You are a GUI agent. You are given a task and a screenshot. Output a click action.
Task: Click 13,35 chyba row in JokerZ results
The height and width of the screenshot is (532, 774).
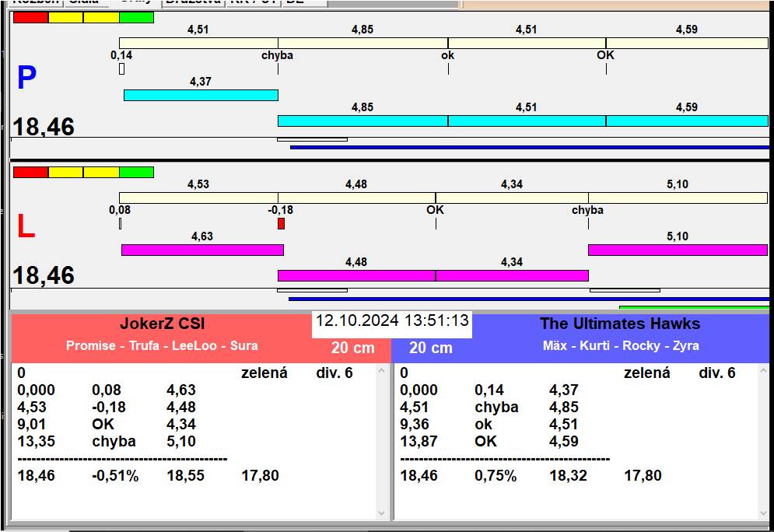pyautogui.click(x=107, y=441)
